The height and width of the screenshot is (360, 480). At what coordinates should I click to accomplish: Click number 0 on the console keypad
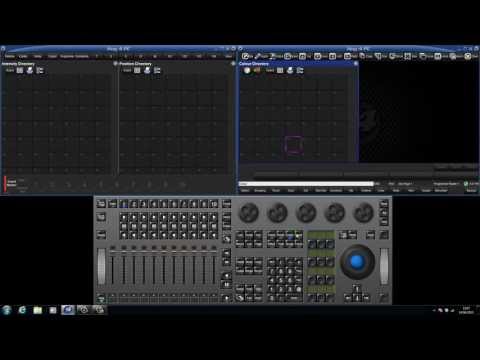(272, 298)
